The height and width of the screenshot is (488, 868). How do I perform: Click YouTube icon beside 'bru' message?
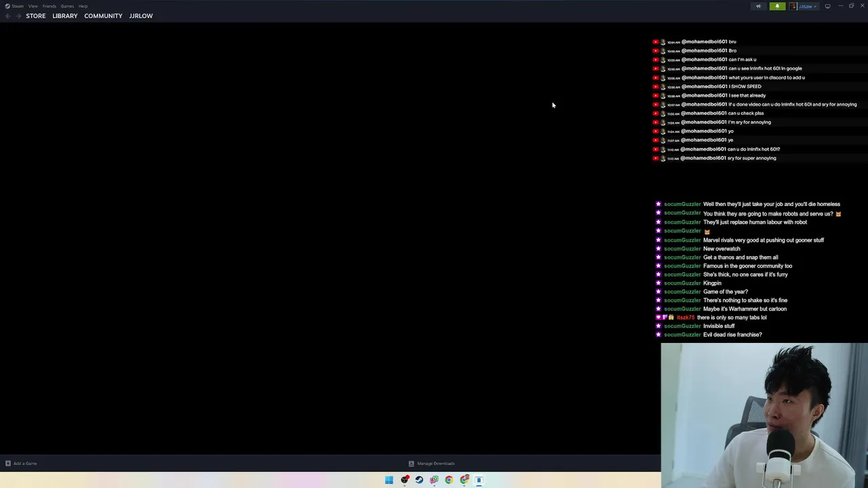pos(656,42)
